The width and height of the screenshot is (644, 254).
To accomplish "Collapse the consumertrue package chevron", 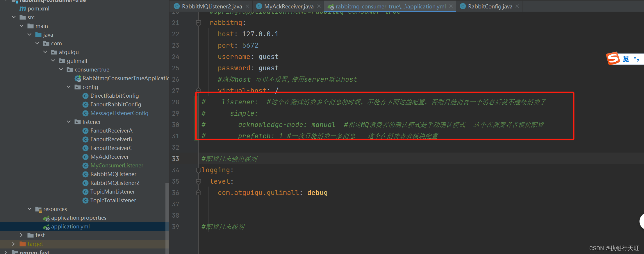I will [x=61, y=69].
